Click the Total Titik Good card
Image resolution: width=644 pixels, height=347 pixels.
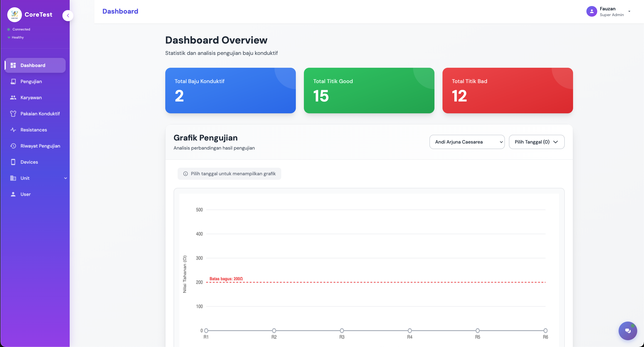click(x=369, y=91)
